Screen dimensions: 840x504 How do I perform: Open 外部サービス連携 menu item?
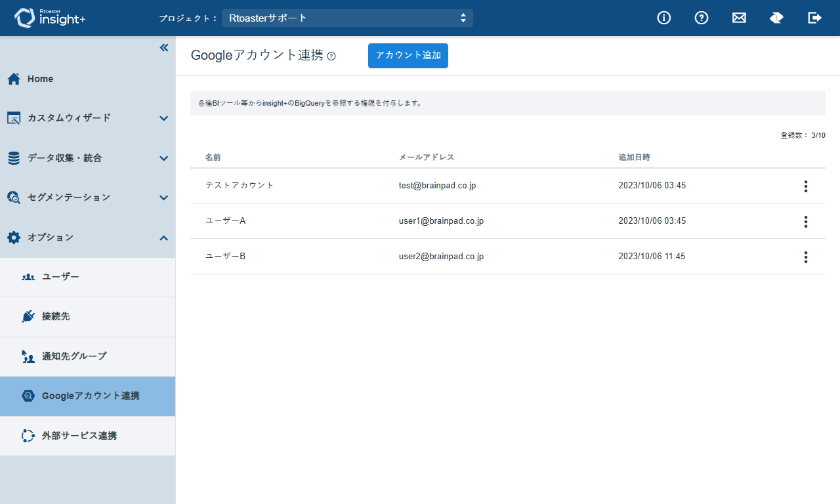(88, 436)
